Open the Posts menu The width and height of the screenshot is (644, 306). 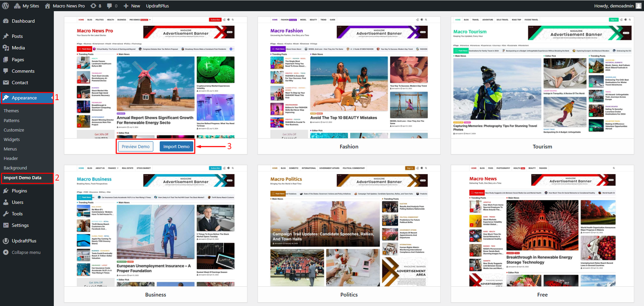[x=17, y=36]
